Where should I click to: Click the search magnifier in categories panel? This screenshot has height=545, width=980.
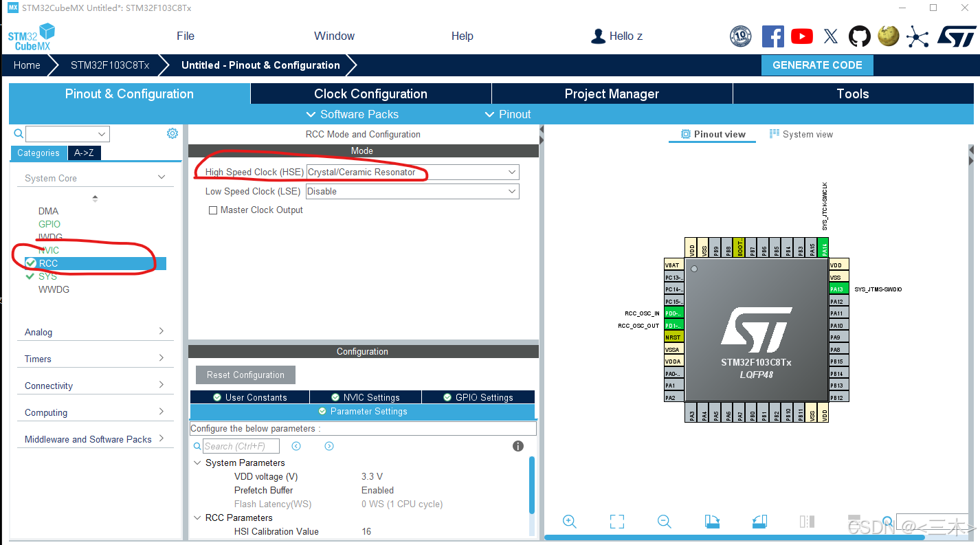19,134
